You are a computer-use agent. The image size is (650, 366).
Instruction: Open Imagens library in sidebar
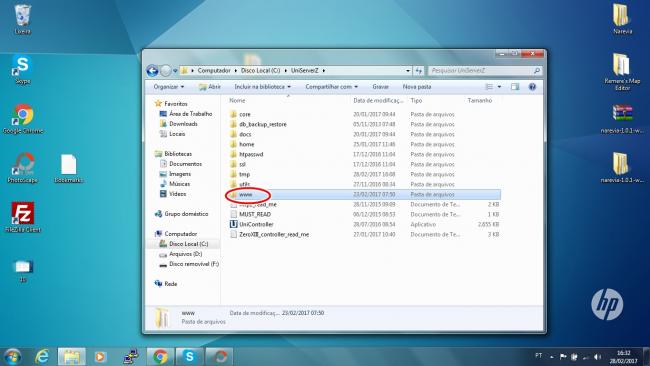point(175,174)
